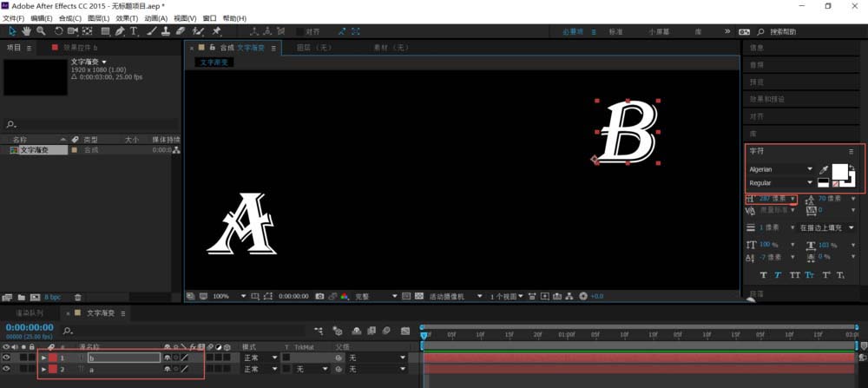Select the Puppet Pin tool
Image resolution: width=868 pixels, height=388 pixels.
pos(216,31)
